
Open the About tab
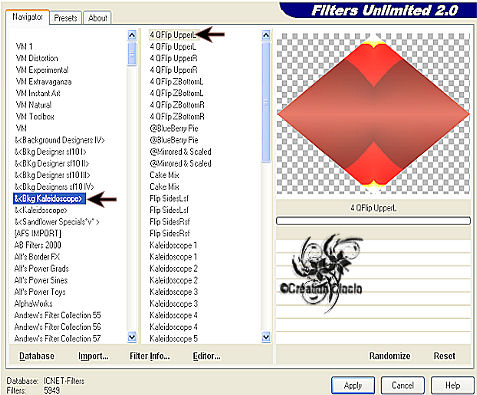[97, 18]
